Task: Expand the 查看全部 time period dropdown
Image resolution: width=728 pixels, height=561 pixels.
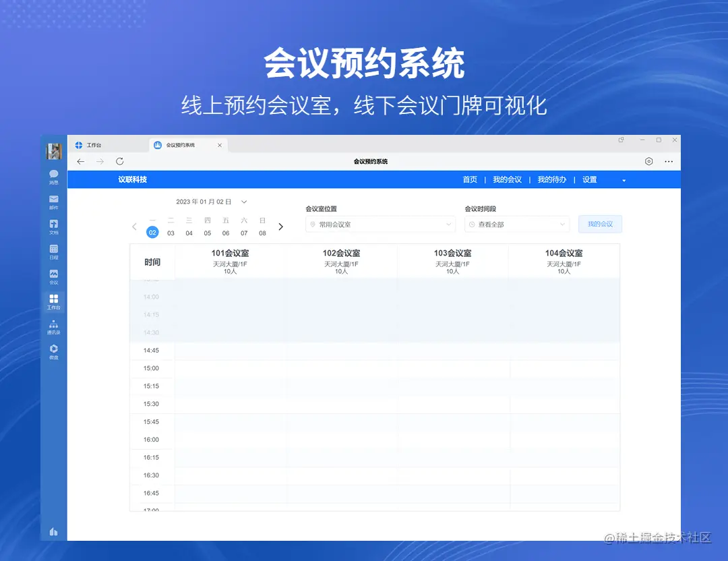Action: pos(516,224)
